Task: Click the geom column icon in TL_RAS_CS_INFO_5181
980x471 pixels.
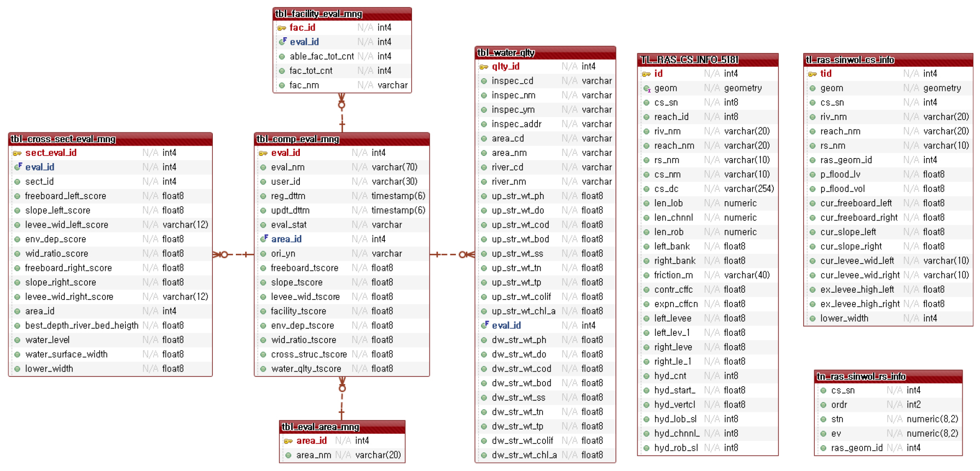Action: pyautogui.click(x=646, y=89)
